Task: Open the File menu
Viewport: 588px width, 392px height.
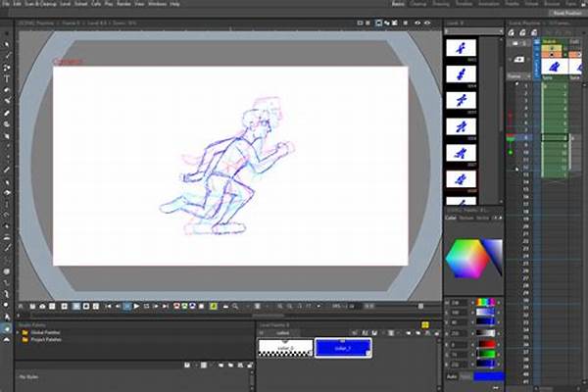Action: point(6,4)
